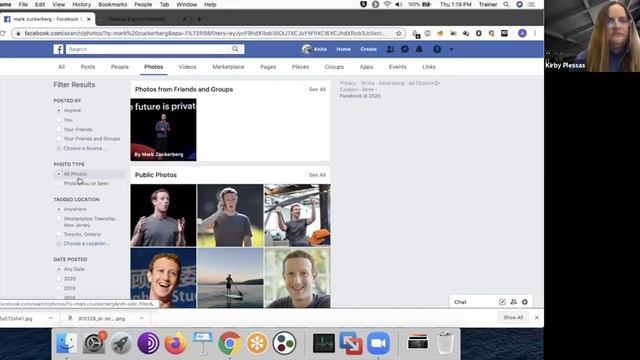Open the Friend Requests icon
Image resolution: width=640 pixels, height=360 pixels.
coord(390,49)
